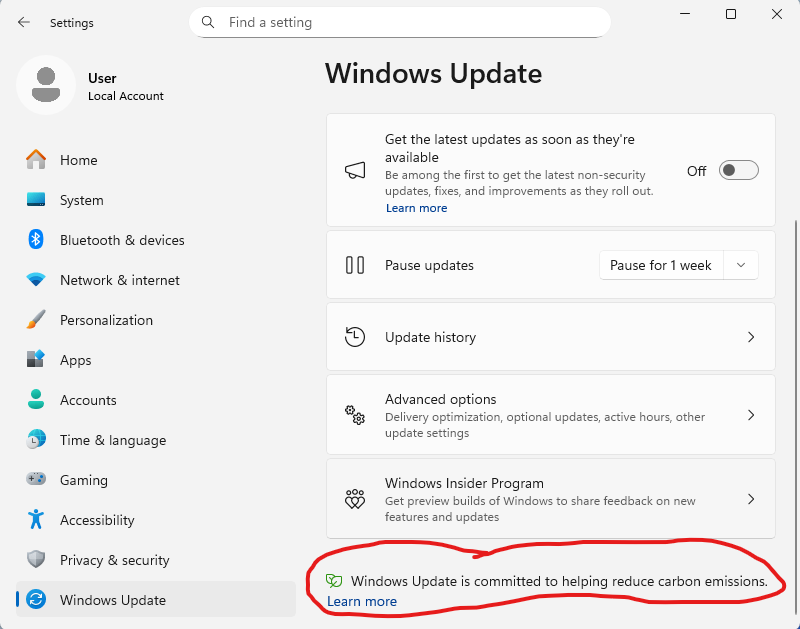Open Bluetooth & devices page

click(156, 239)
